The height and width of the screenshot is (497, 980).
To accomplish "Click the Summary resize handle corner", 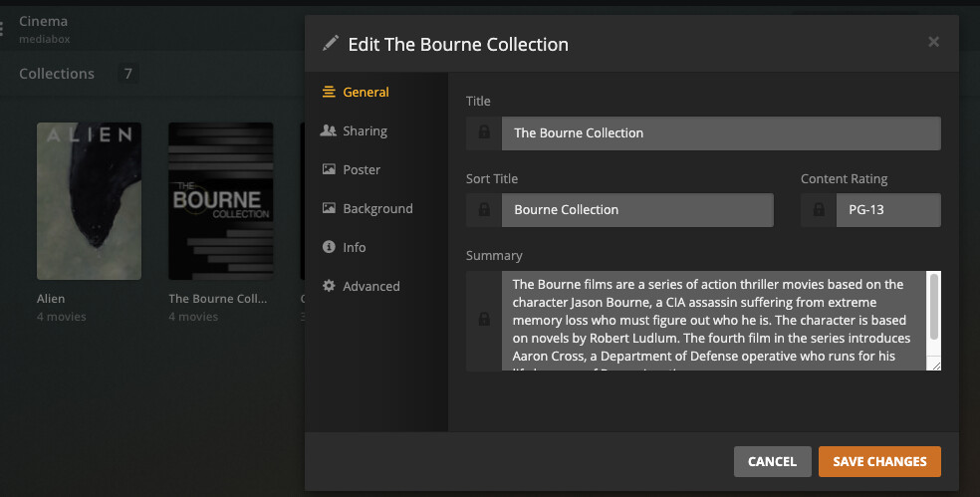I will (935, 366).
